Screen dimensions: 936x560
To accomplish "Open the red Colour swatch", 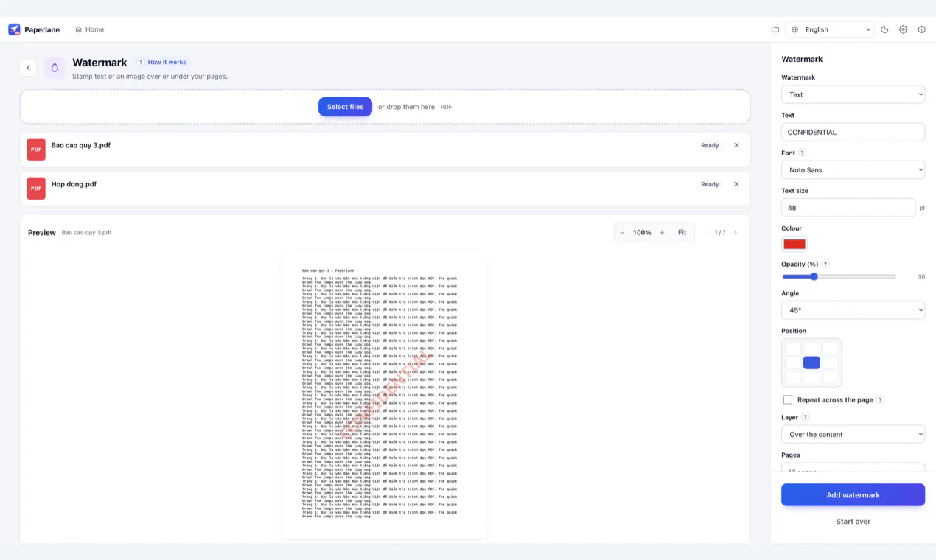I will pyautogui.click(x=794, y=244).
